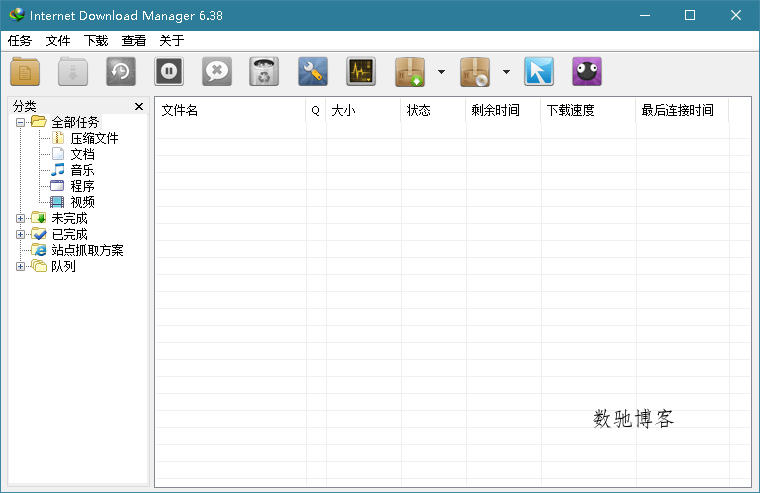Viewport: 760px width, 493px height.
Task: Click the Stop All speech-bubble icon
Action: click(x=217, y=72)
